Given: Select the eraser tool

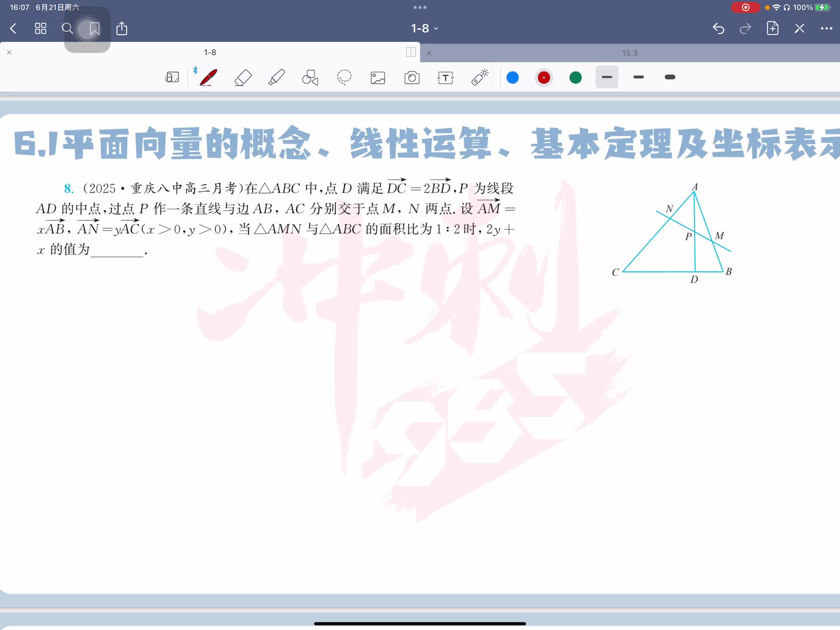Looking at the screenshot, I should (243, 77).
